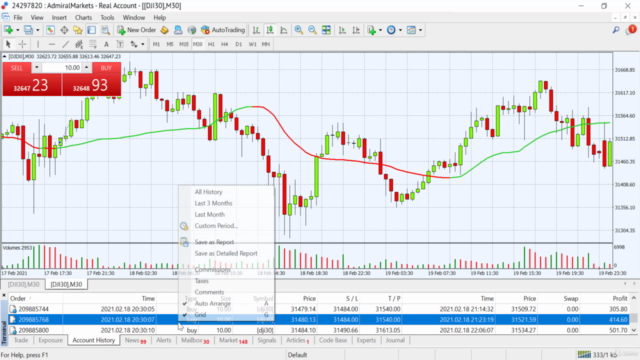The width and height of the screenshot is (640, 360).
Task: Switch to M5 timeframe
Action: coord(170,44)
